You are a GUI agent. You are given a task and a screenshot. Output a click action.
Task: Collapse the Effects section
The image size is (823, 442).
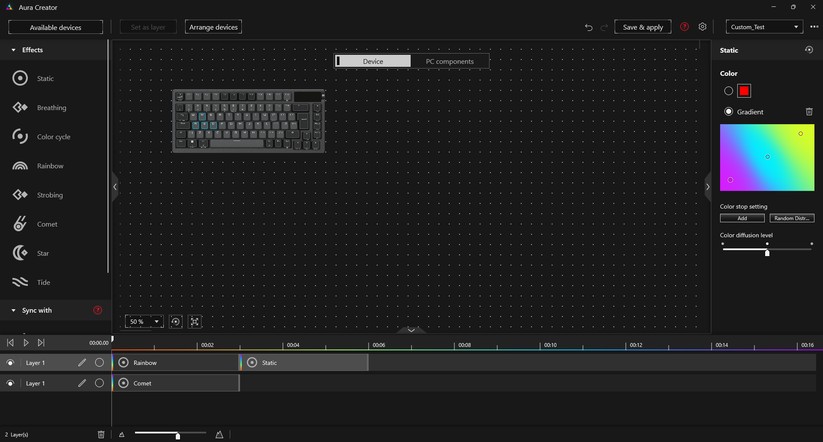click(x=13, y=49)
